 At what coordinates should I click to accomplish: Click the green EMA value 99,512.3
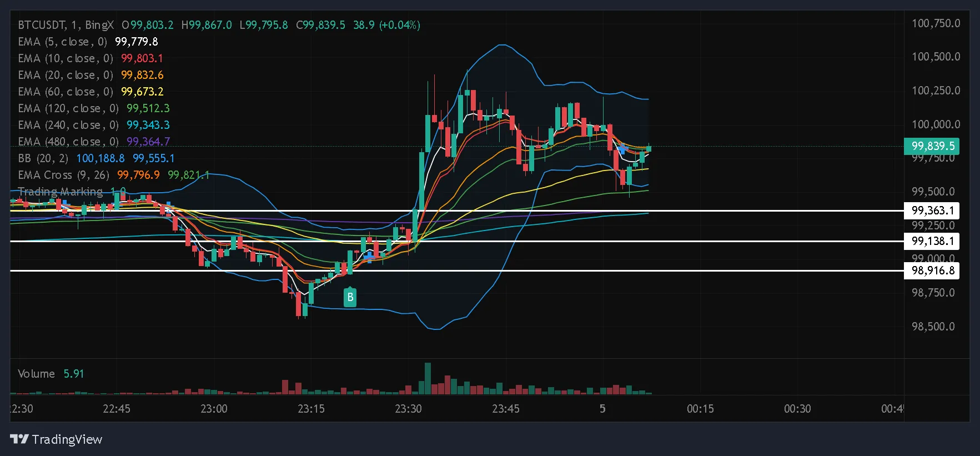click(x=148, y=108)
